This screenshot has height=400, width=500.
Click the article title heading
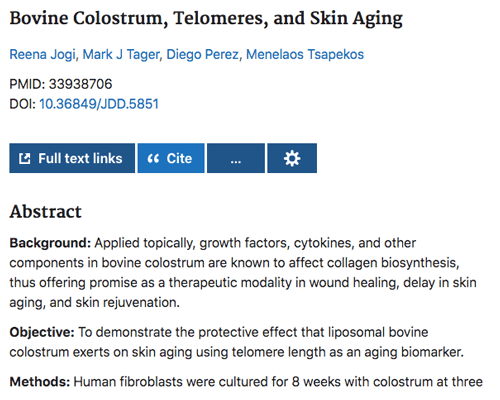pyautogui.click(x=206, y=19)
